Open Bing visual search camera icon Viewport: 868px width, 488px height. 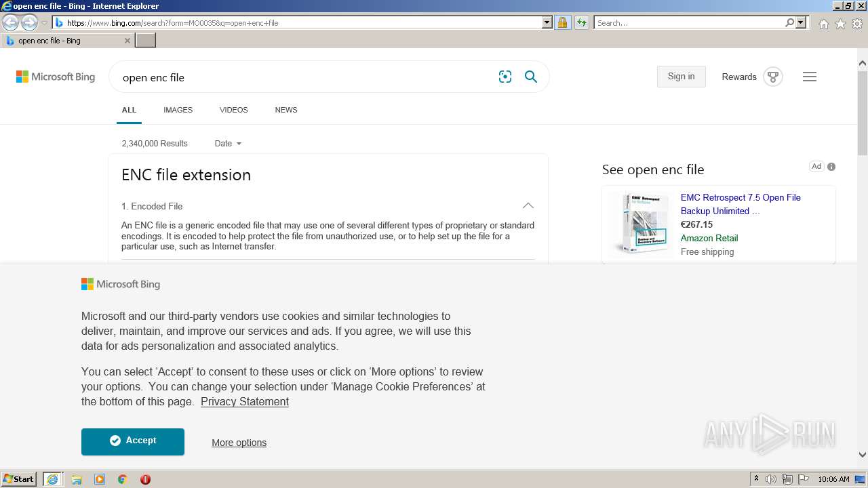[x=505, y=77]
